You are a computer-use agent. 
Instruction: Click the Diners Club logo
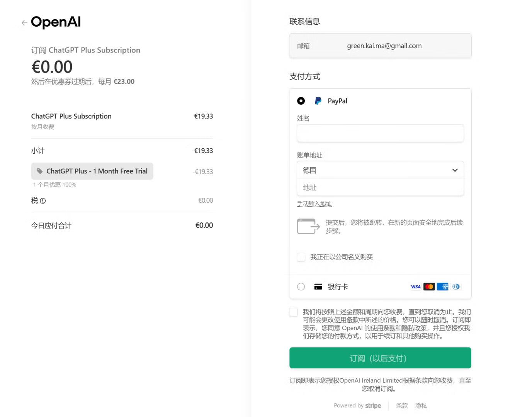(x=456, y=287)
